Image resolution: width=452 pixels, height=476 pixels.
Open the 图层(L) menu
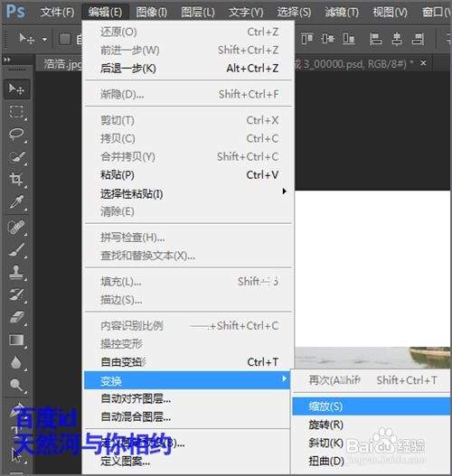click(x=198, y=12)
